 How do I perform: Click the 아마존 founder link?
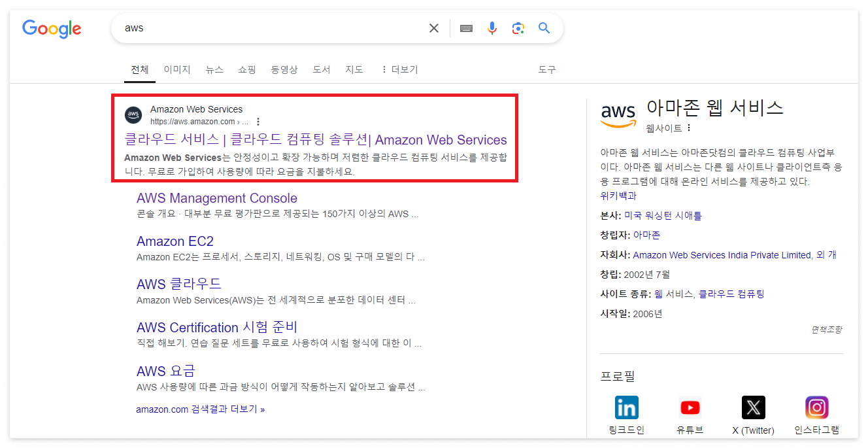(x=647, y=235)
